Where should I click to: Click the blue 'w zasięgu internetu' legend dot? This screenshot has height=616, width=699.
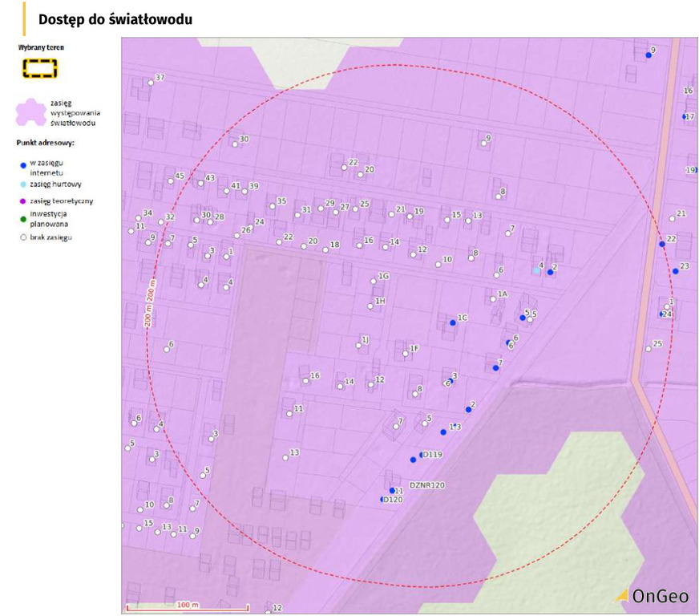click(x=23, y=162)
